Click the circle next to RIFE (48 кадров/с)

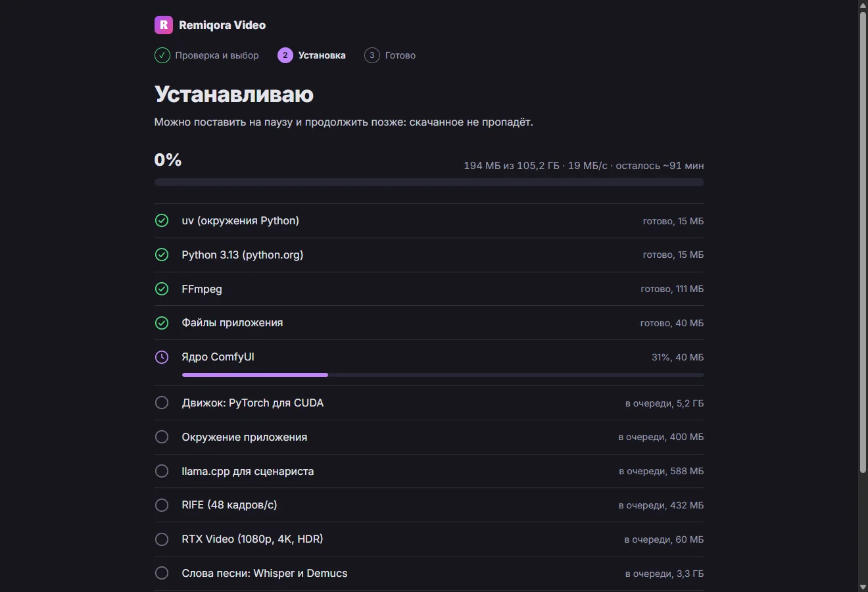[162, 505]
